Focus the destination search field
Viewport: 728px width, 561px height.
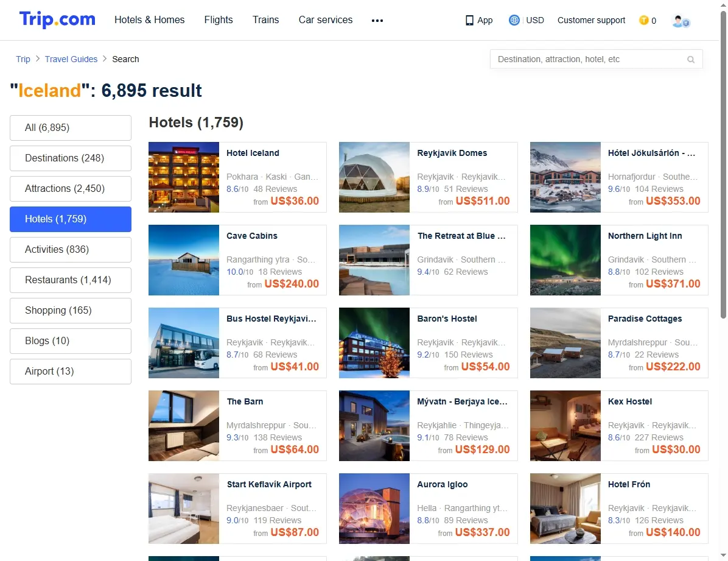coord(596,59)
